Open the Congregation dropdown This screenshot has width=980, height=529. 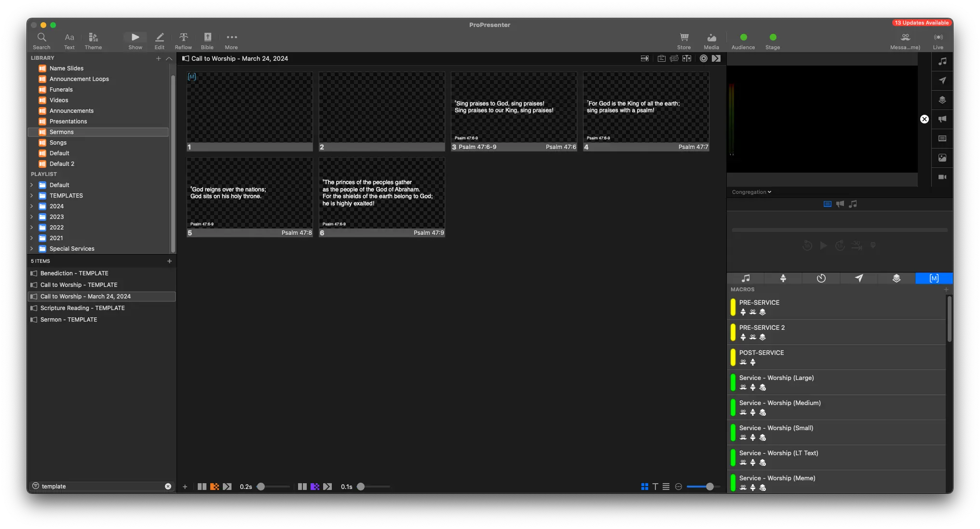751,192
